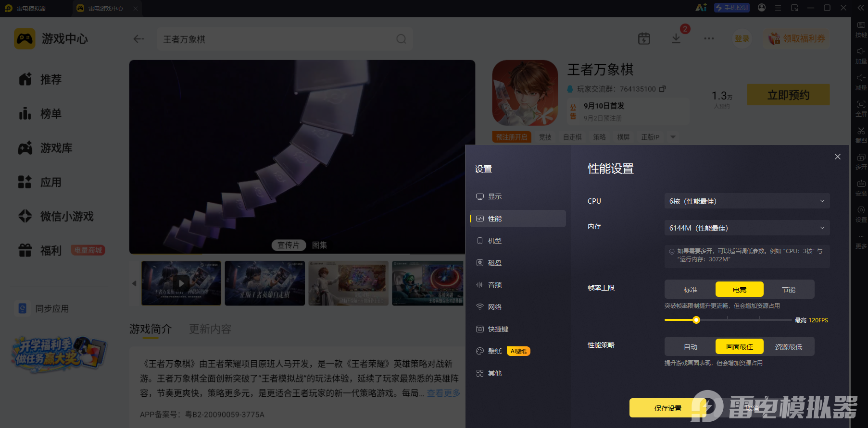The image size is (868, 428).
Task: Open 手机控制 phone control button
Action: click(x=731, y=8)
